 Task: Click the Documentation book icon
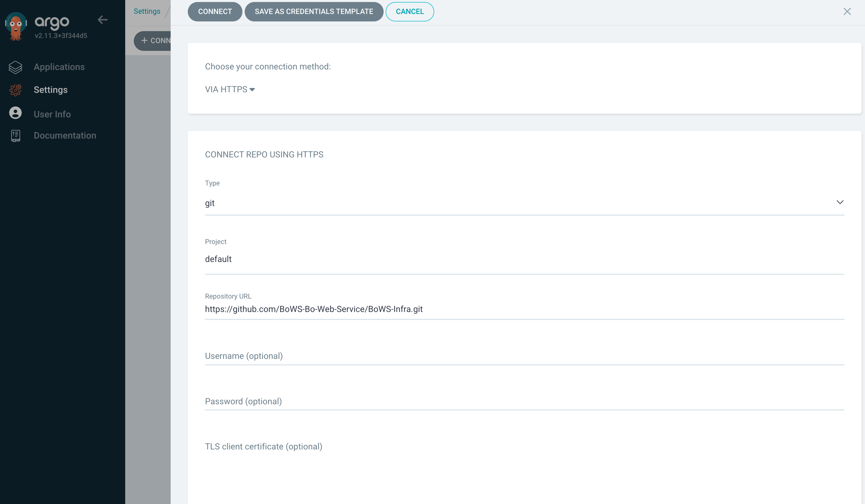pos(15,136)
